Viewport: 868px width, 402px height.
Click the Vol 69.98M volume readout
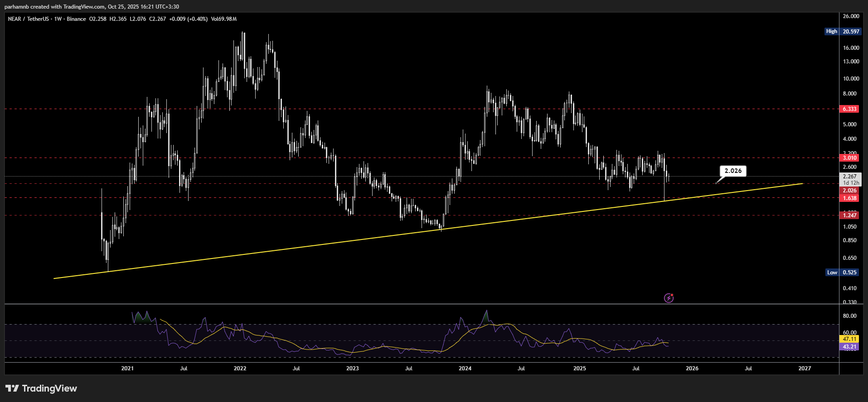224,19
